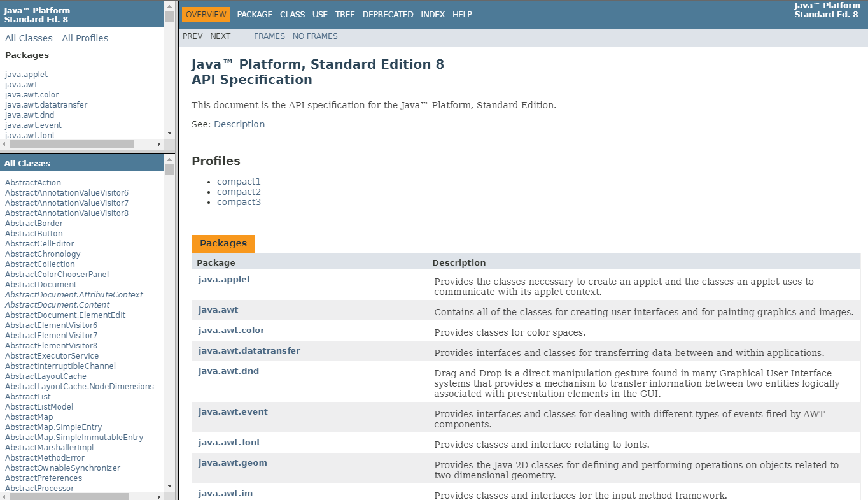This screenshot has height=500, width=868.
Task: Follow the Description link
Action: pyautogui.click(x=239, y=124)
